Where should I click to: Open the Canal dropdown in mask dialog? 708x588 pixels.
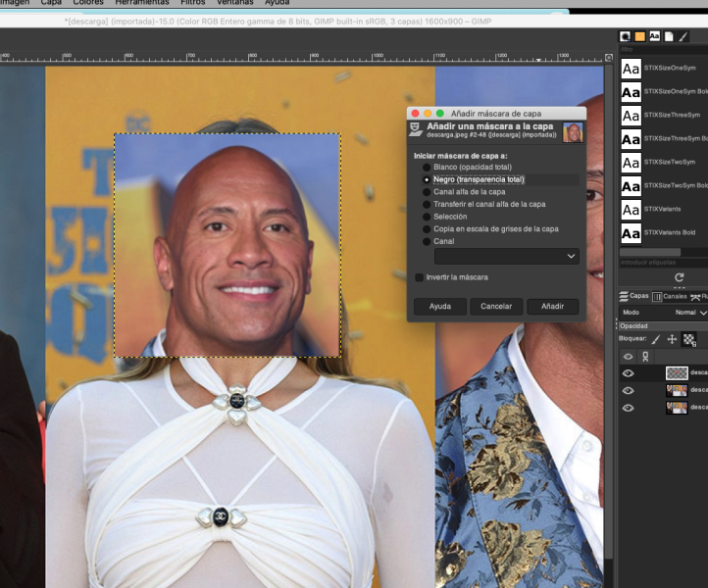click(x=506, y=256)
